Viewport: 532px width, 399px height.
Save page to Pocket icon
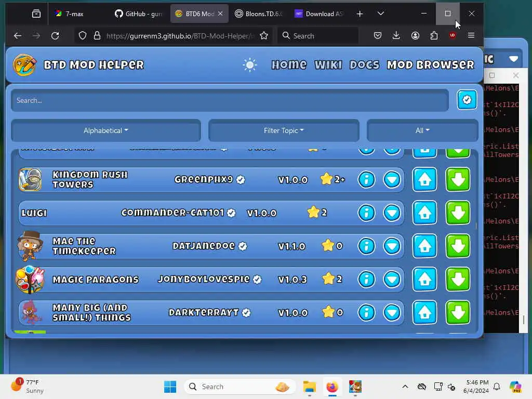[x=377, y=36]
